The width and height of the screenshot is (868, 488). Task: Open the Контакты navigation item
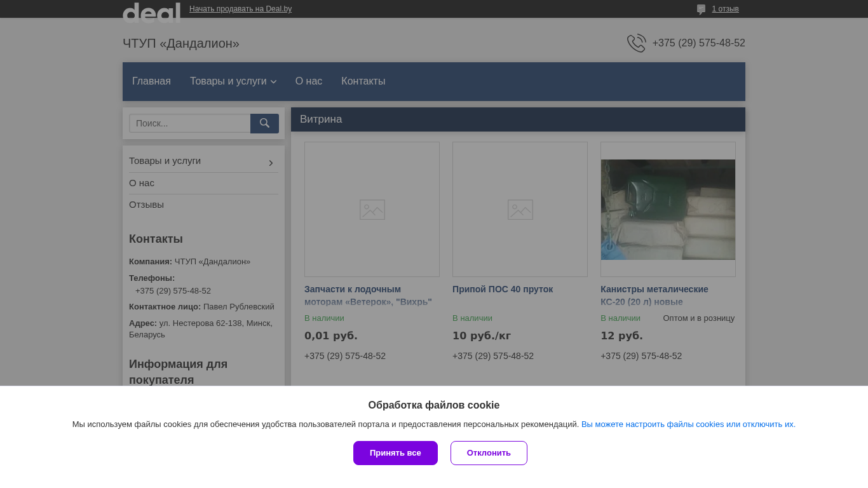(x=363, y=81)
